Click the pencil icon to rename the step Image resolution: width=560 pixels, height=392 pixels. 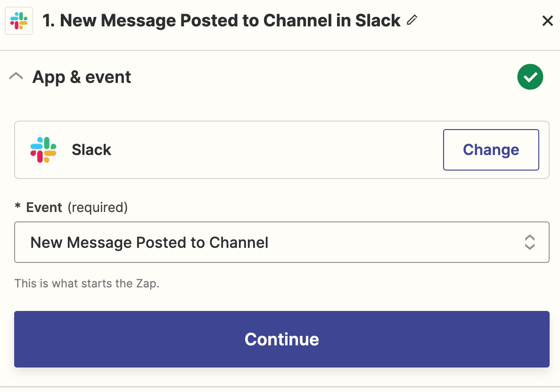pyautogui.click(x=412, y=20)
